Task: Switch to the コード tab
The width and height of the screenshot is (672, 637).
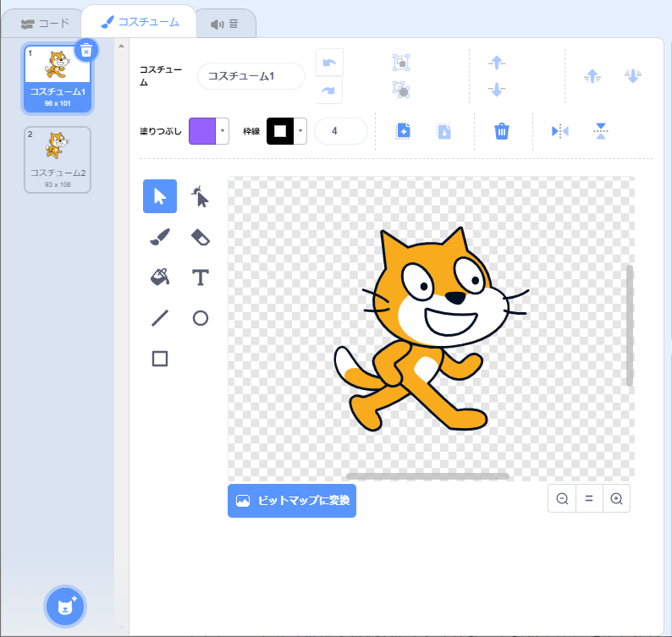Action: point(45,24)
